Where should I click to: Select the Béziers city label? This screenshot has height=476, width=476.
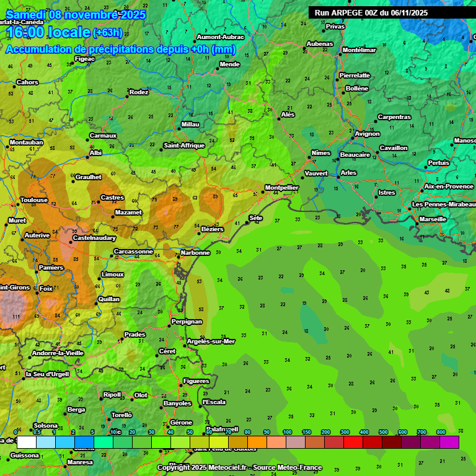tap(213, 229)
